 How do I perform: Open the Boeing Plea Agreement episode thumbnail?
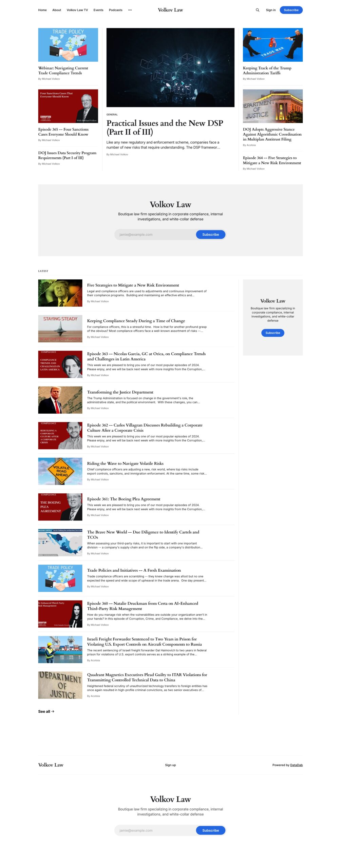coord(60,507)
